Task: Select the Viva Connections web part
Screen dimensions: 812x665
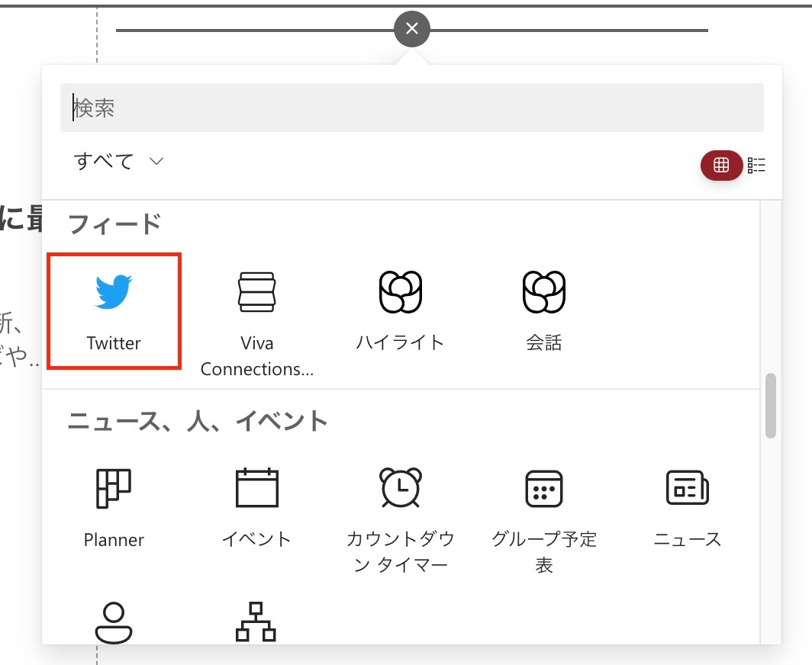Action: point(257,323)
